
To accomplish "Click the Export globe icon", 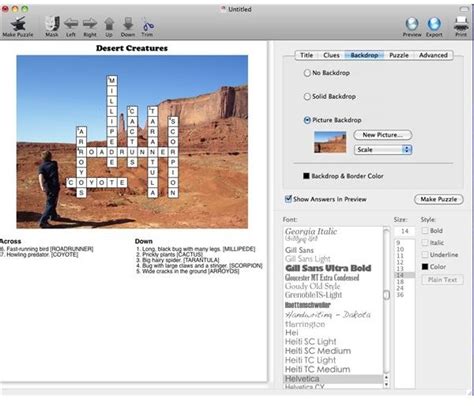I will tap(434, 24).
